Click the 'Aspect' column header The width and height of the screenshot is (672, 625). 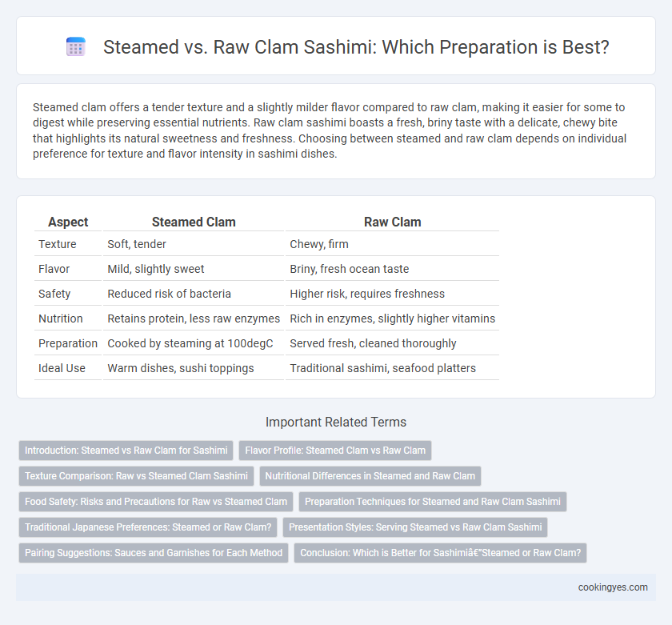(68, 222)
